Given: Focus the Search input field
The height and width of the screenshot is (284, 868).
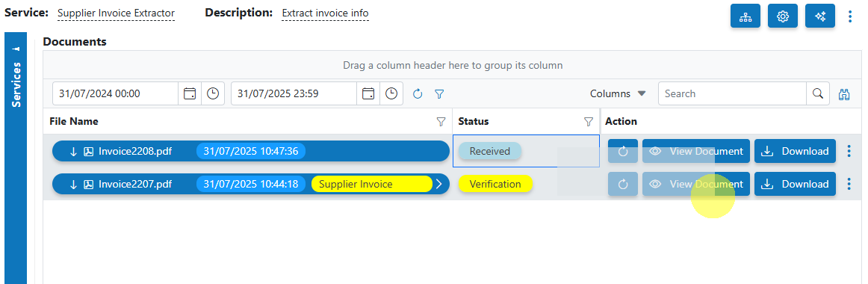Looking at the screenshot, I should pyautogui.click(x=732, y=93).
